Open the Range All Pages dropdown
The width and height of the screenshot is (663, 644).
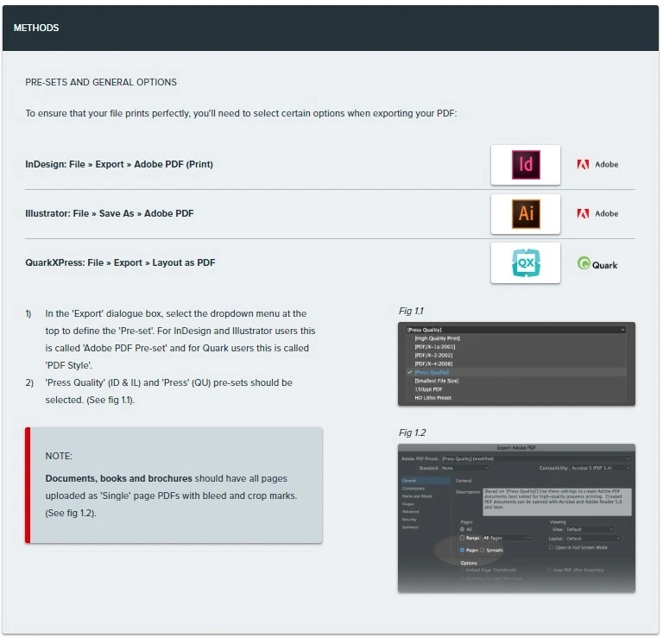507,538
